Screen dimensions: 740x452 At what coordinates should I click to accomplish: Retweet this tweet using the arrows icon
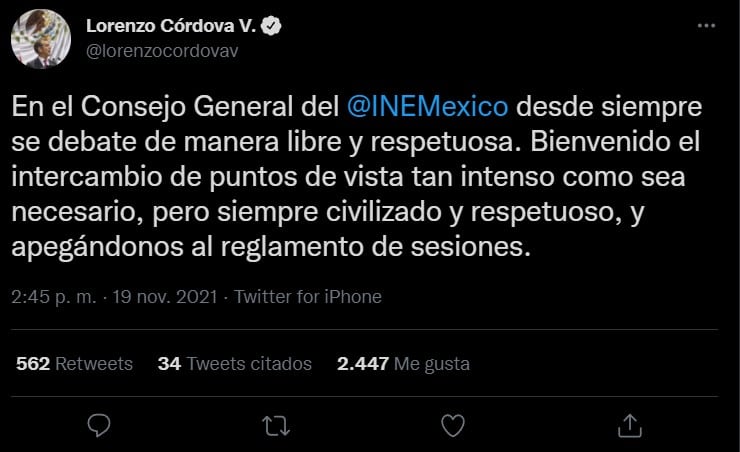[x=274, y=426]
